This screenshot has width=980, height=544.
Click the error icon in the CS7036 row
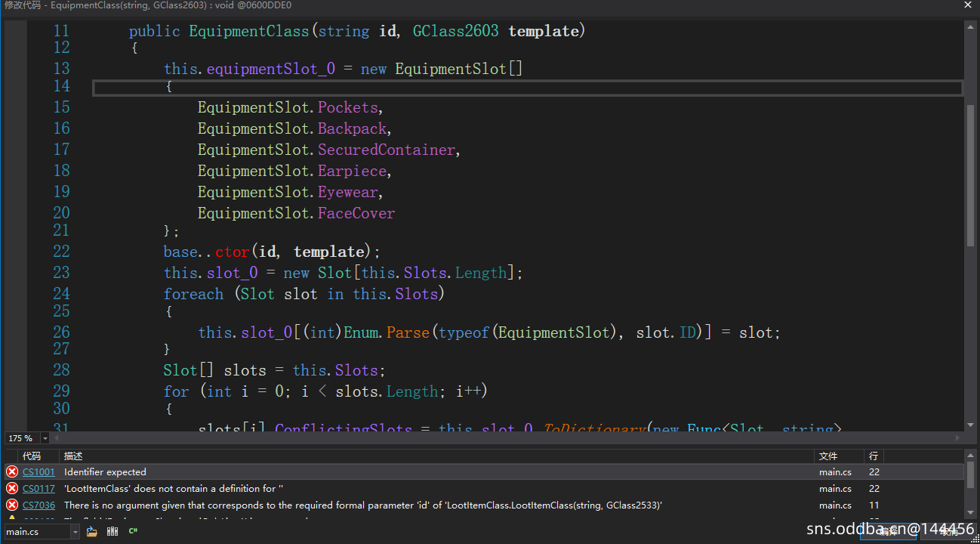click(x=12, y=505)
